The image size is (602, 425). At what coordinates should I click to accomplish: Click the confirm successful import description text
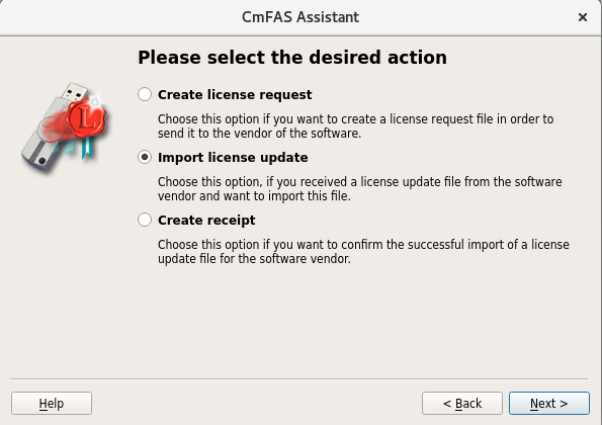pyautogui.click(x=364, y=251)
